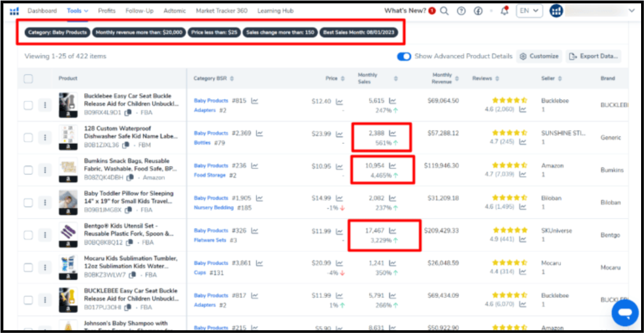Screen dimensions: 644x333
Task: Open sales chart icon for Bentgo 17,467
Action: (x=393, y=230)
